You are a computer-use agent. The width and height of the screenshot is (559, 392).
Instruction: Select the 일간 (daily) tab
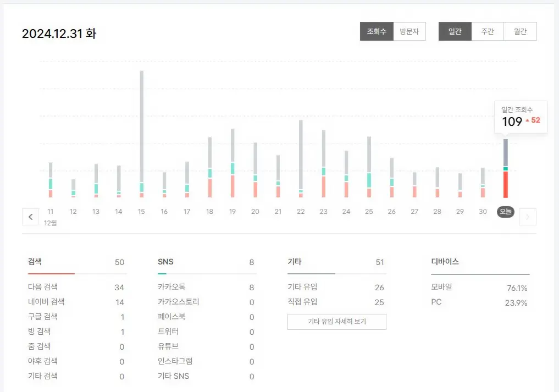coord(455,31)
